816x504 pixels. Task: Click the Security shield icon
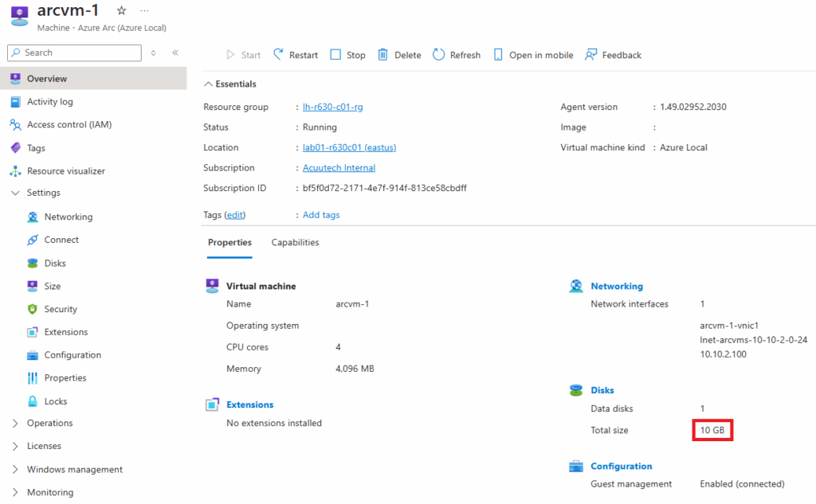click(x=32, y=309)
